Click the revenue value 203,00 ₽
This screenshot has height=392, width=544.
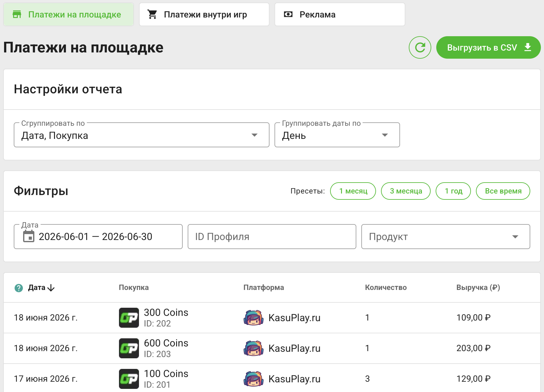(473, 348)
